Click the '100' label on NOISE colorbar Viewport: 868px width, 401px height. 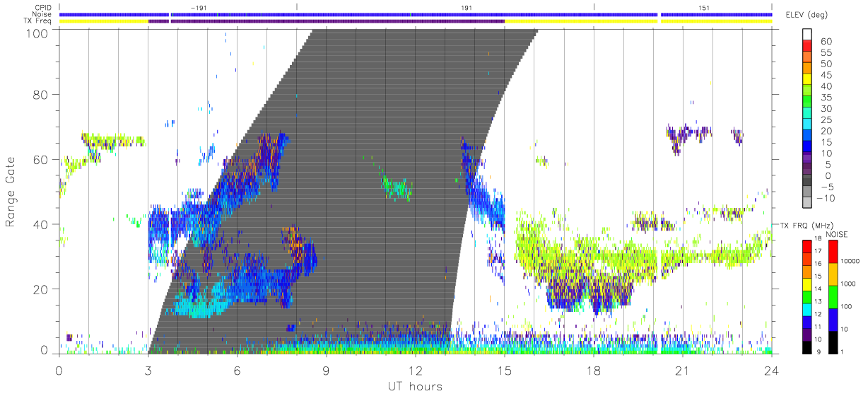tap(845, 308)
